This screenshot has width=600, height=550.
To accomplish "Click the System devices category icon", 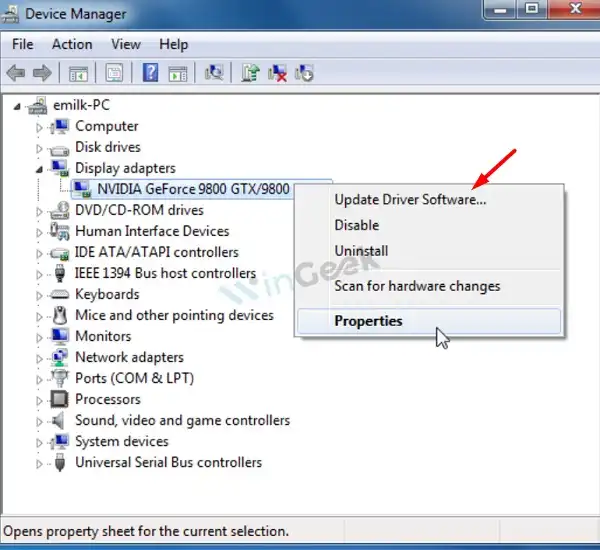I will pyautogui.click(x=60, y=442).
